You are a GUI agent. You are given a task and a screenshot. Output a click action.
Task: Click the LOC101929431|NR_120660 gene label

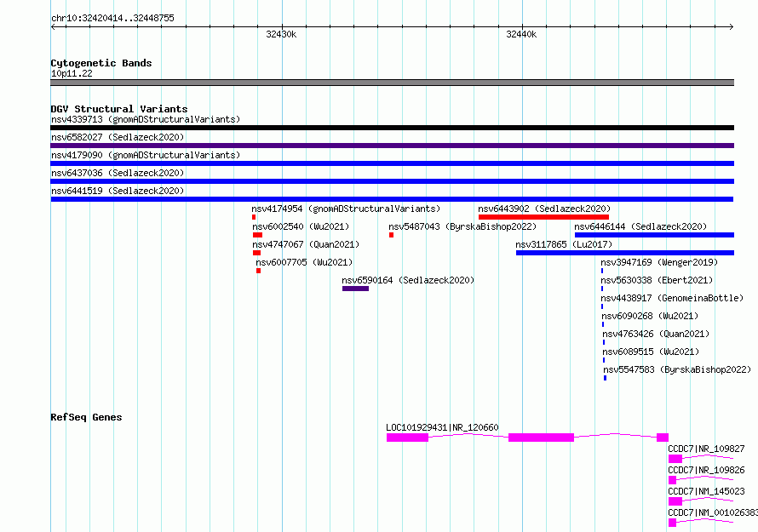click(x=442, y=427)
